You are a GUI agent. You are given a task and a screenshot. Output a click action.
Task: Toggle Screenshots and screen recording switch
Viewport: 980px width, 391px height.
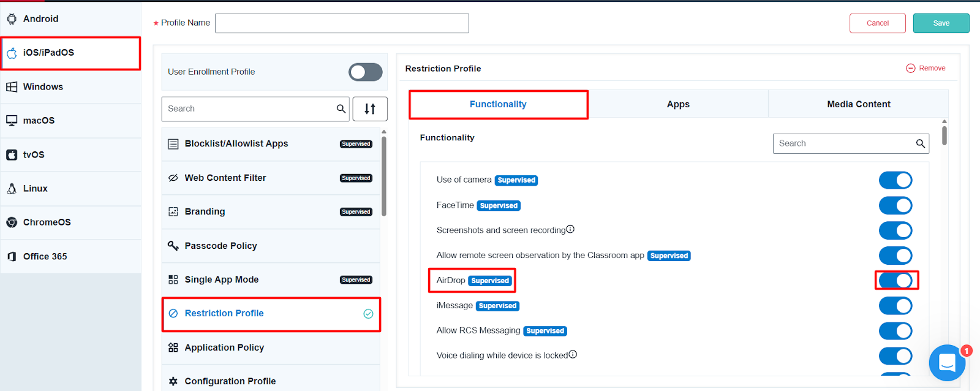[895, 230]
